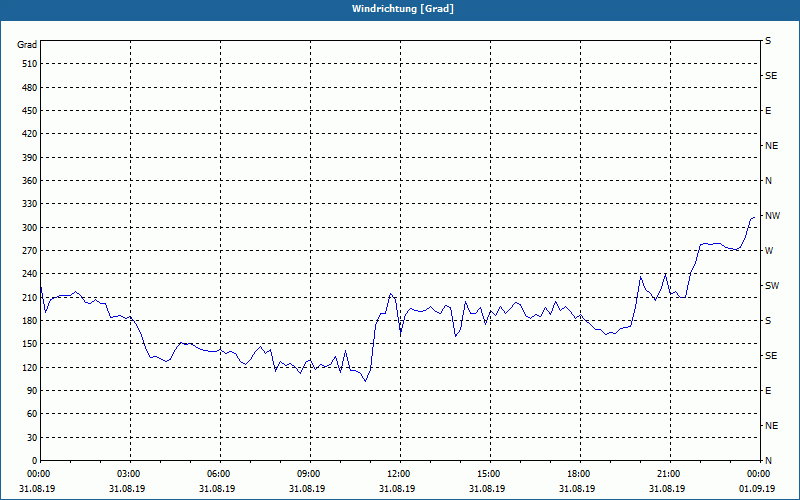The width and height of the screenshot is (800, 500).
Task: Click the E compass label level with 450
Action: click(x=768, y=111)
